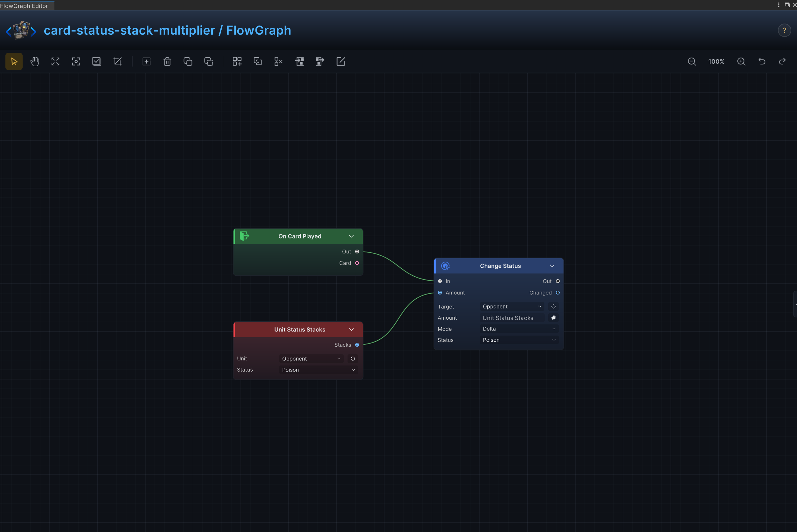Toggle the Unit row port circle

pyautogui.click(x=353, y=358)
